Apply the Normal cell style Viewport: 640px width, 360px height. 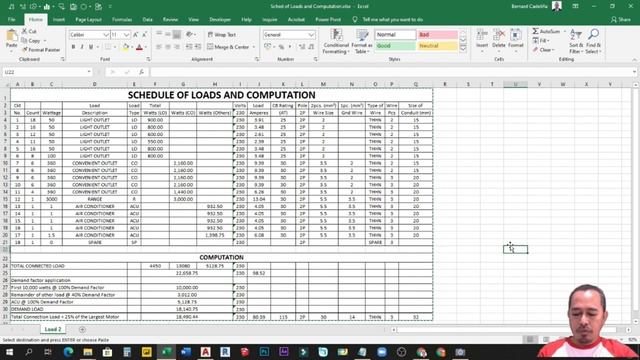(x=395, y=35)
